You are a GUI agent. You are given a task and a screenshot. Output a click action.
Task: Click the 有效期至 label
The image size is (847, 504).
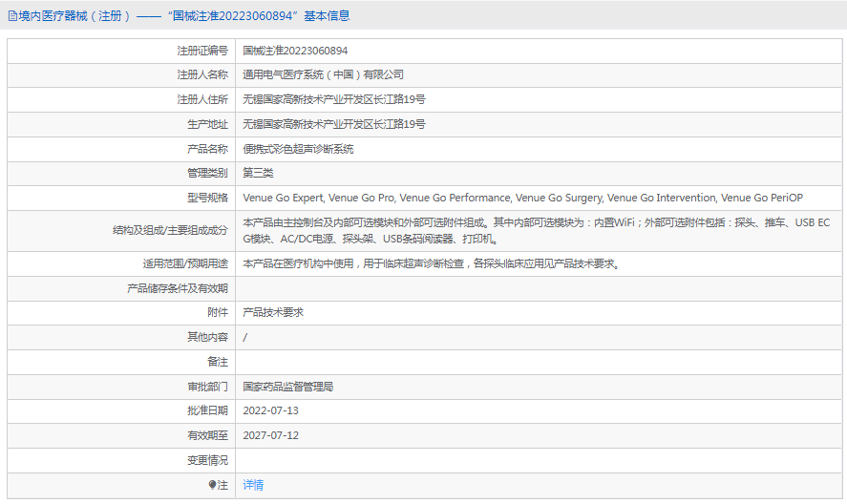(207, 435)
